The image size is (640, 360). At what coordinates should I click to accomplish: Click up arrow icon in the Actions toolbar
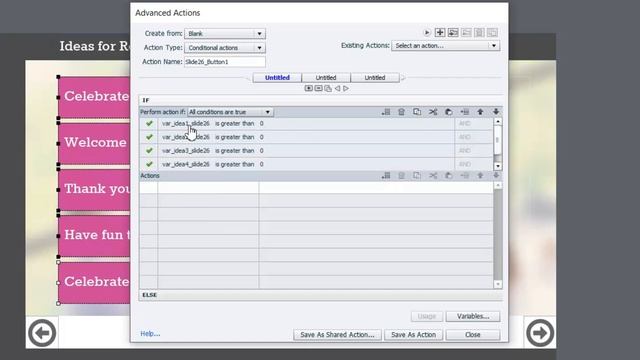click(480, 176)
